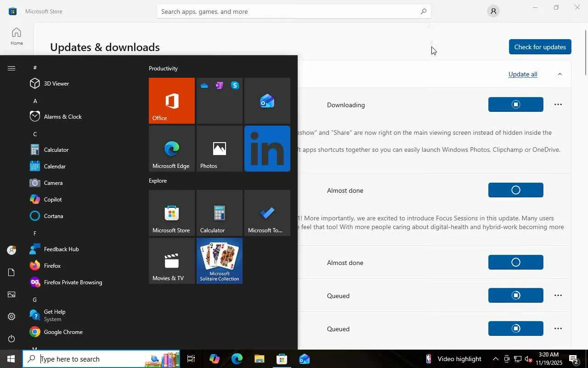The width and height of the screenshot is (588, 368).
Task: Open Copilot from the Start app list
Action: pyautogui.click(x=83, y=200)
